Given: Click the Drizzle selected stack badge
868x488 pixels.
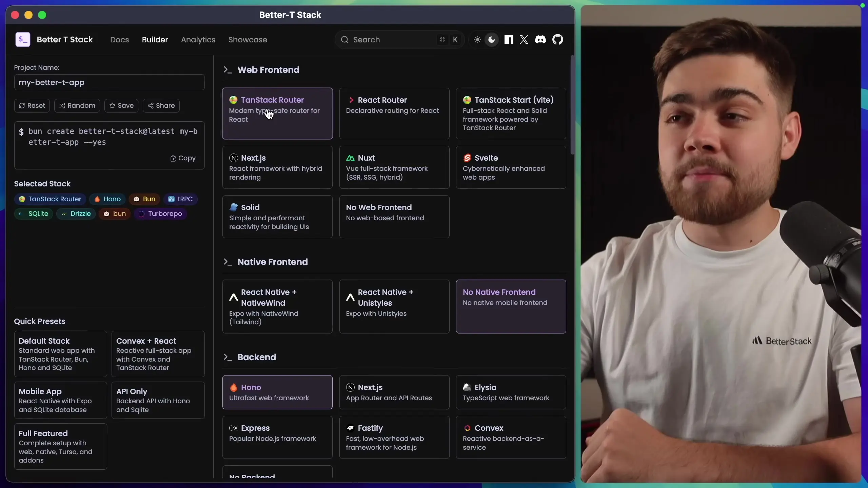Looking at the screenshot, I should coord(76,214).
